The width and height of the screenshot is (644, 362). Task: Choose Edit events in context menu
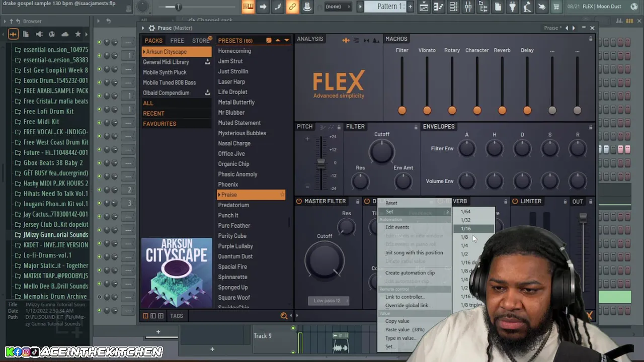[397, 227]
